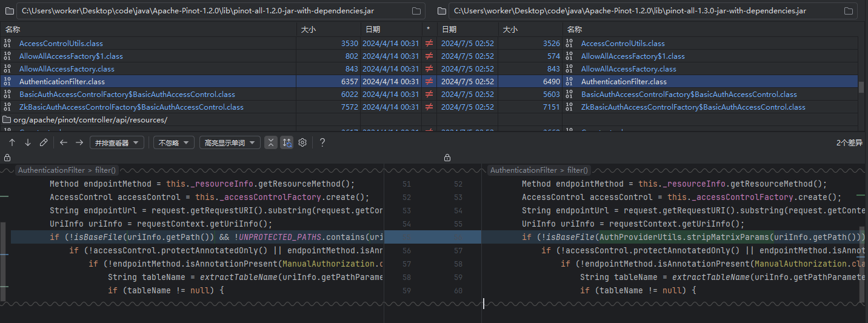The height and width of the screenshot is (323, 868).
Task: Select left AuthenticationFilter.class file
Action: tap(62, 81)
